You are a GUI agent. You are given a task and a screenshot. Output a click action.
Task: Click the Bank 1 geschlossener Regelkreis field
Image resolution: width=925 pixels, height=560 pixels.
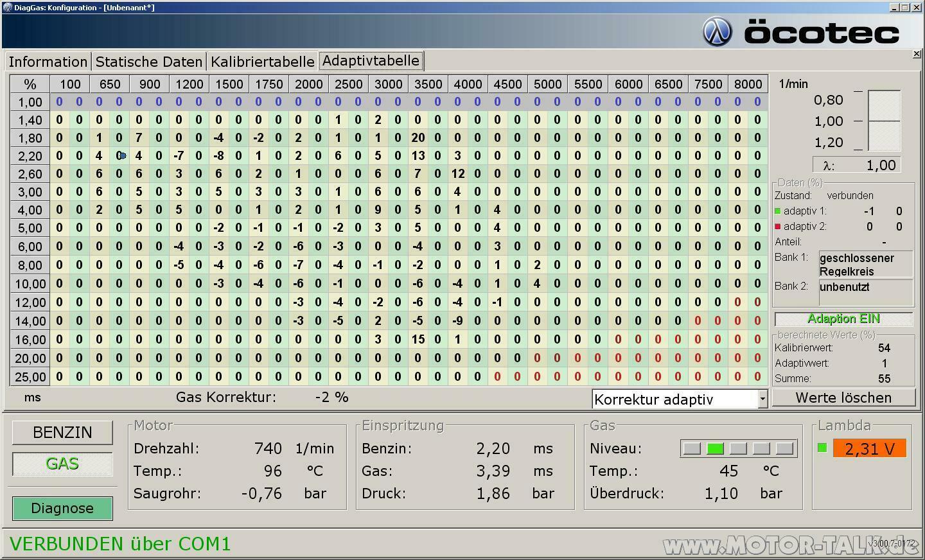pyautogui.click(x=866, y=264)
